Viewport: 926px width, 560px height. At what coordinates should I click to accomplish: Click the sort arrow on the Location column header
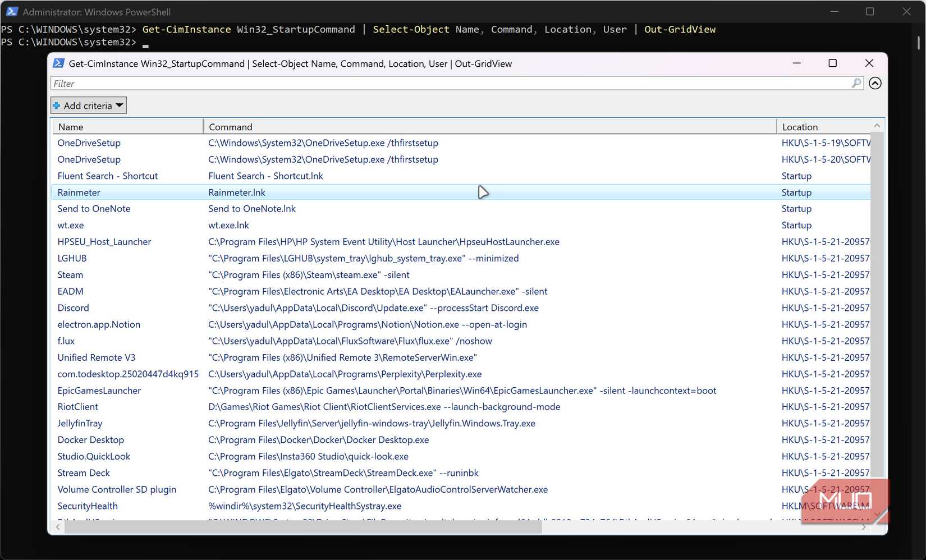click(876, 125)
